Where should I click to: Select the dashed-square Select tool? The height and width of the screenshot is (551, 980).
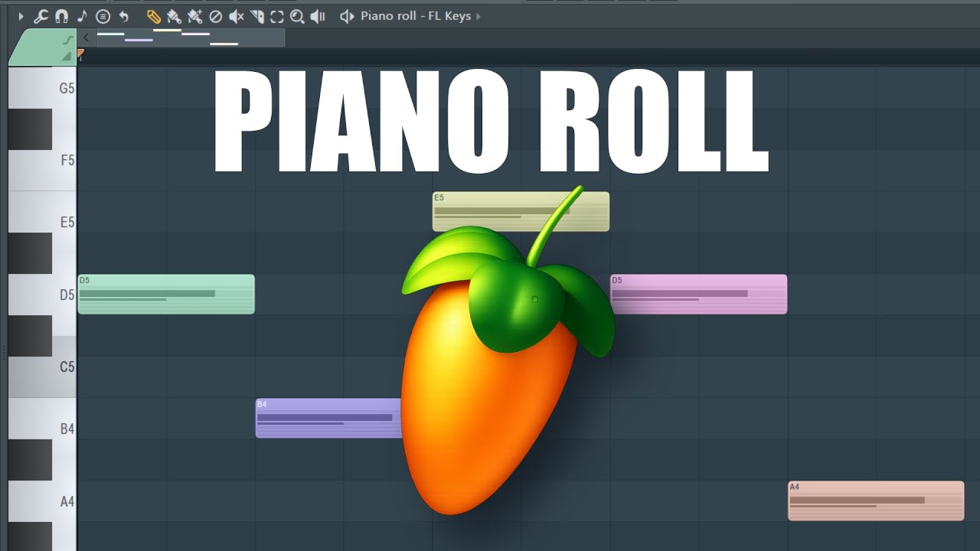pos(277,16)
